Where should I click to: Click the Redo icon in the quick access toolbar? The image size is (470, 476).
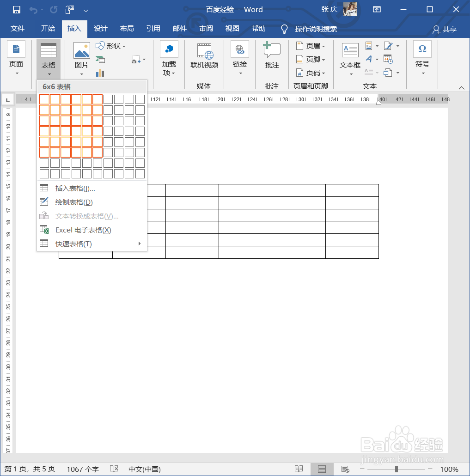click(x=54, y=10)
